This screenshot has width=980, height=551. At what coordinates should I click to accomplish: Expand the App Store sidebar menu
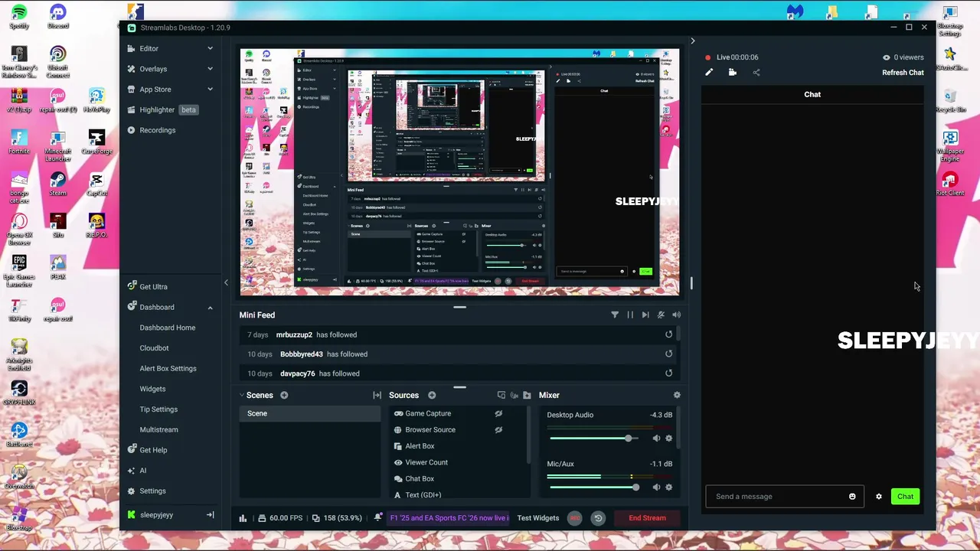click(170, 90)
